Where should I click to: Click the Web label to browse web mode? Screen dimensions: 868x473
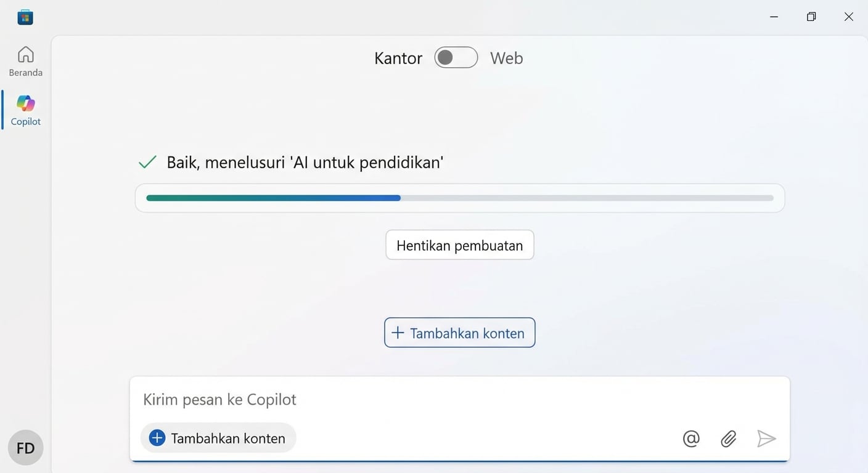[506, 57]
